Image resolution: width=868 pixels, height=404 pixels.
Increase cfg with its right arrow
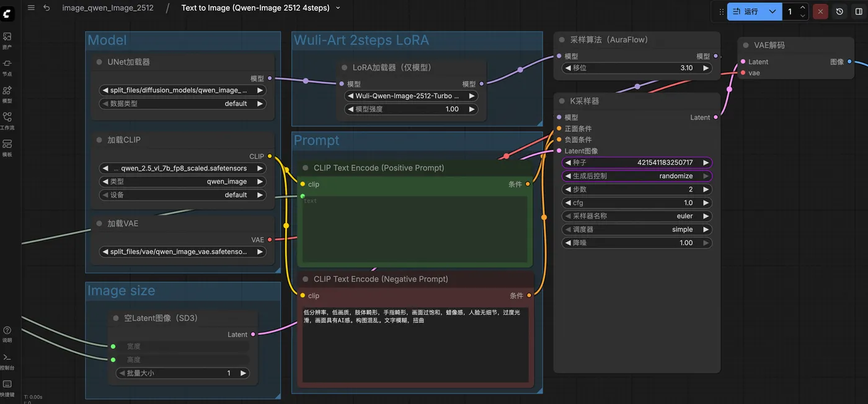click(706, 203)
